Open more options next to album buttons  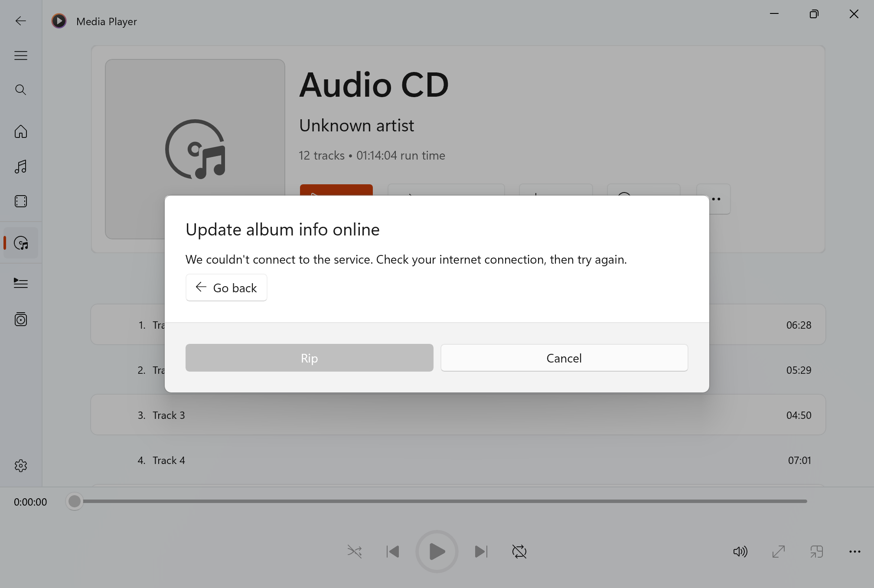click(714, 199)
